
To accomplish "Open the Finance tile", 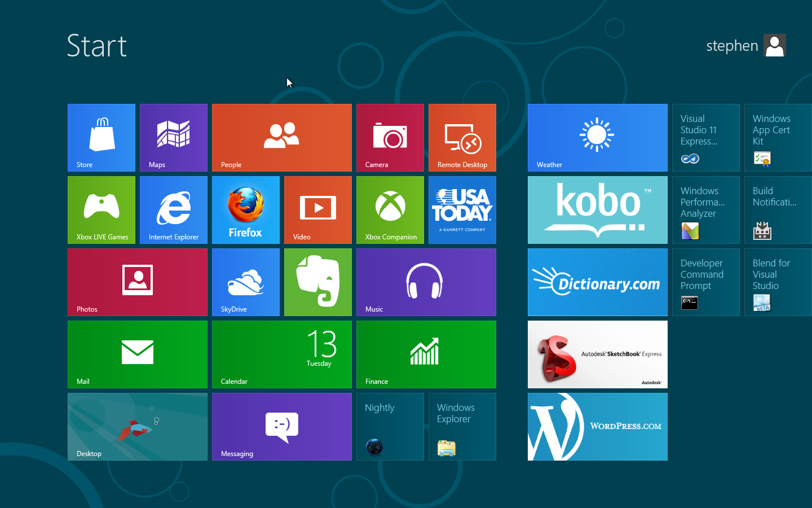I will tap(426, 354).
